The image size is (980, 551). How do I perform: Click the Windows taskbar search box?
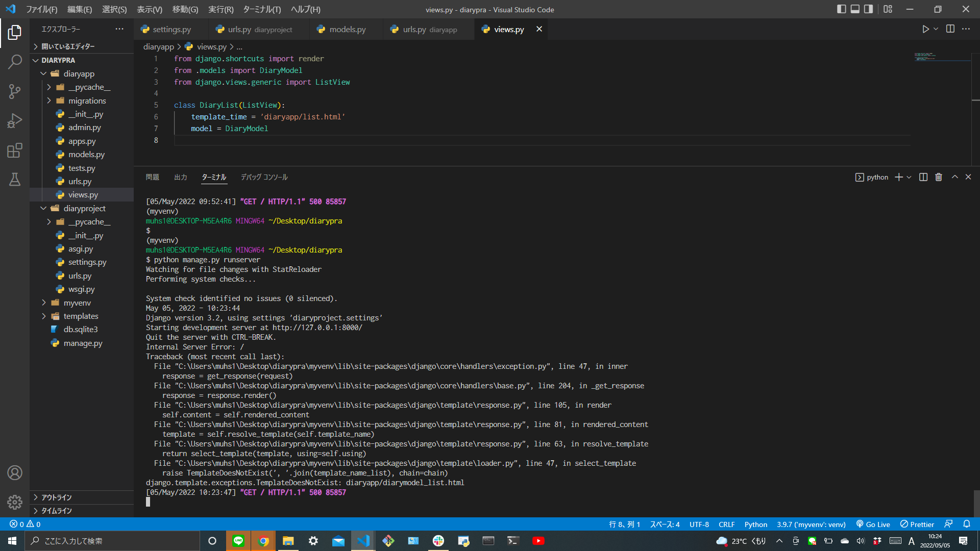coord(112,541)
